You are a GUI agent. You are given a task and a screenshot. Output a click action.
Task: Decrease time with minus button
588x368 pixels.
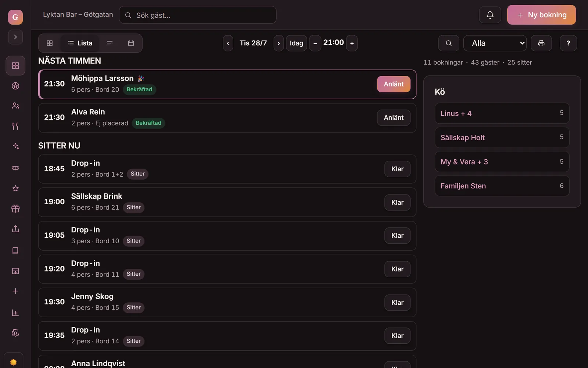(x=315, y=43)
